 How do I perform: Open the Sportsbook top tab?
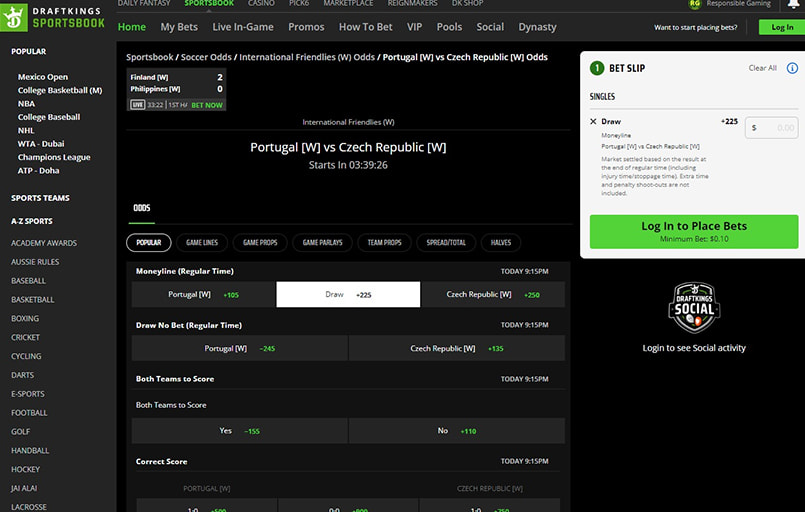(x=209, y=4)
